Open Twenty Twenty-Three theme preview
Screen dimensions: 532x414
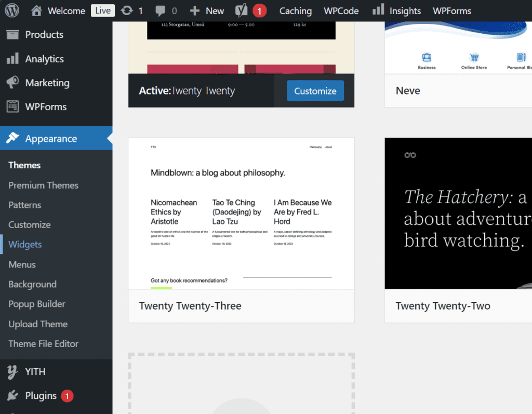point(241,213)
